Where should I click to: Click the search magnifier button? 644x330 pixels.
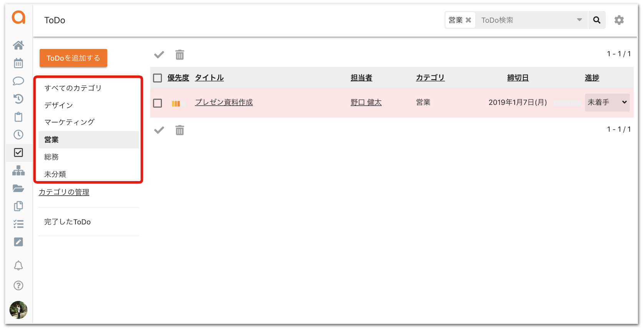click(597, 20)
